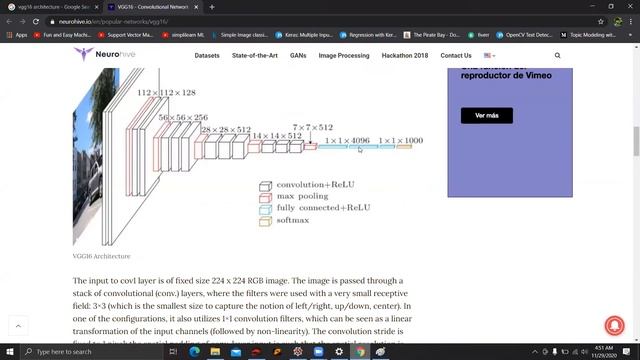Viewport: 640px width, 360px height.
Task: Open the Keras Multiple Inpu... bookmark
Action: 304,35
